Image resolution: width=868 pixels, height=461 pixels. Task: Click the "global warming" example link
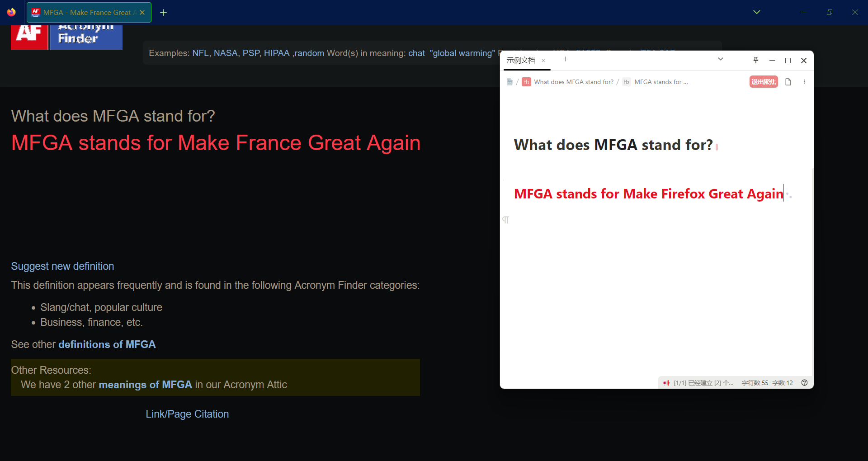tap(462, 53)
